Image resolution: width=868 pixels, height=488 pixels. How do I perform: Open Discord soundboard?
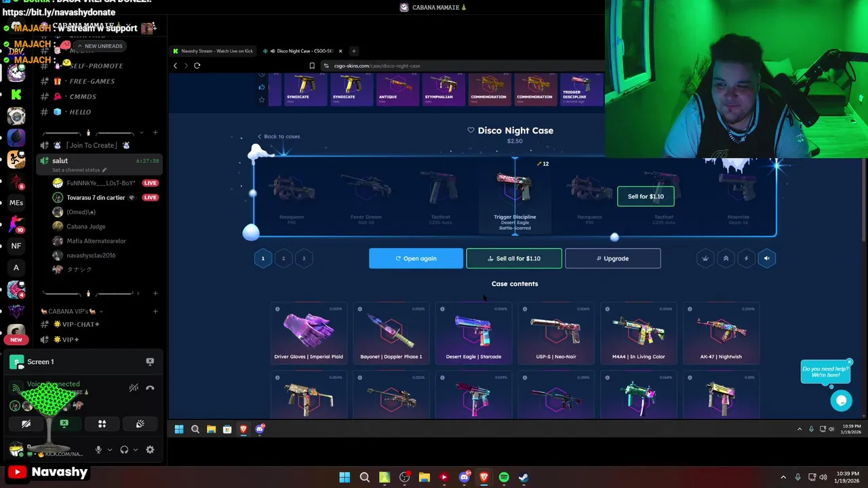click(140, 424)
